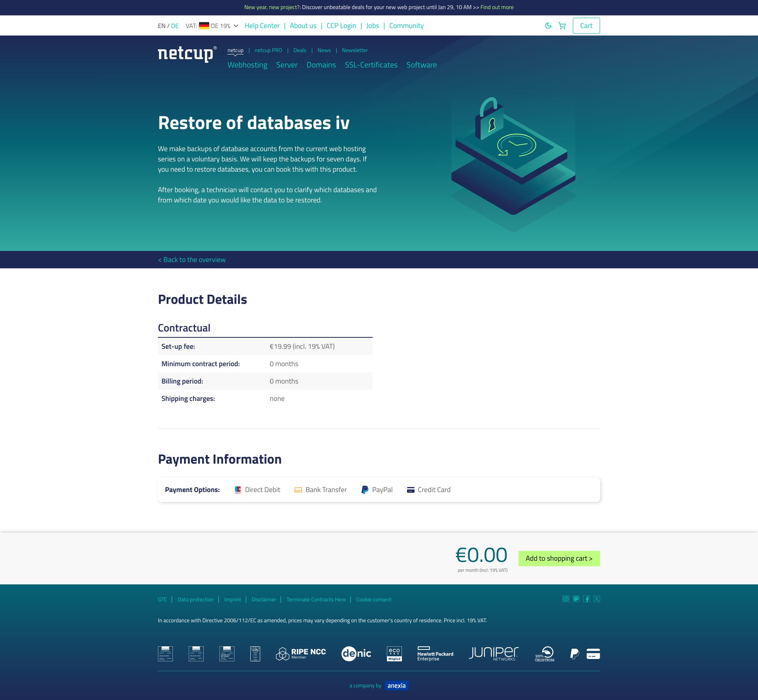The image size is (758, 700).
Task: Click the footer PayPal logo
Action: (574, 654)
